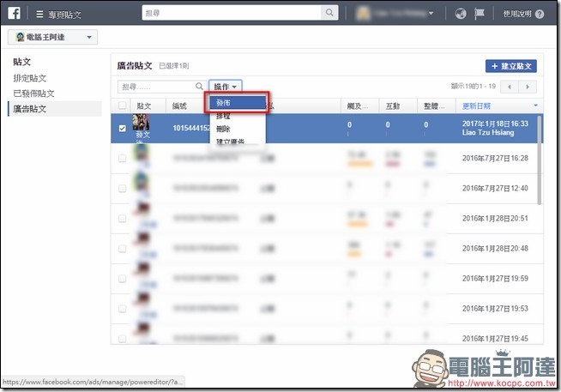Click the 建立貼文 button

pos(511,66)
